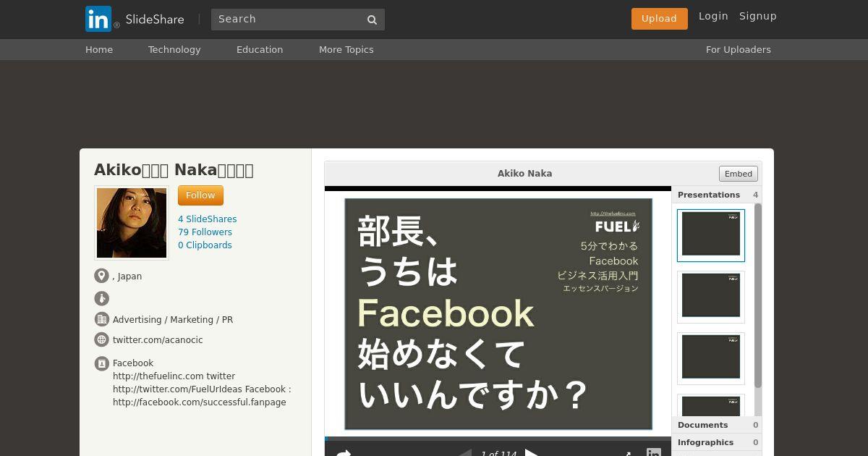Click the SlideShare wordmark
Viewport: 868px width, 456px height.
[154, 20]
